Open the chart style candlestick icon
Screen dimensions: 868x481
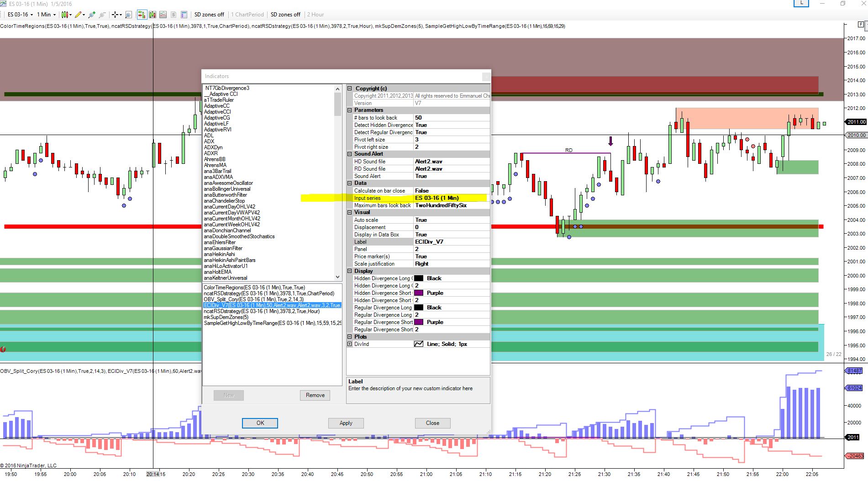coord(64,15)
